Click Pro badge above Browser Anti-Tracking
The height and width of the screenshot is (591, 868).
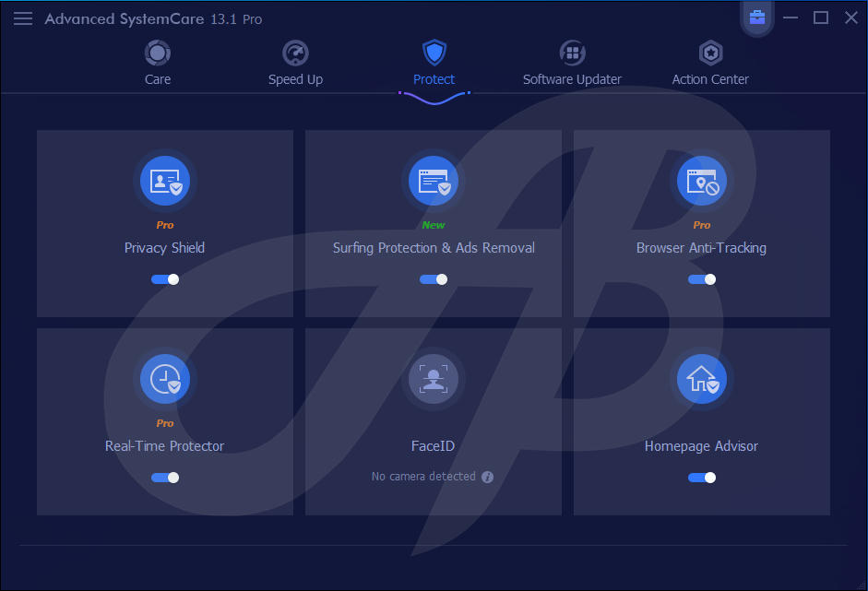pyautogui.click(x=702, y=225)
